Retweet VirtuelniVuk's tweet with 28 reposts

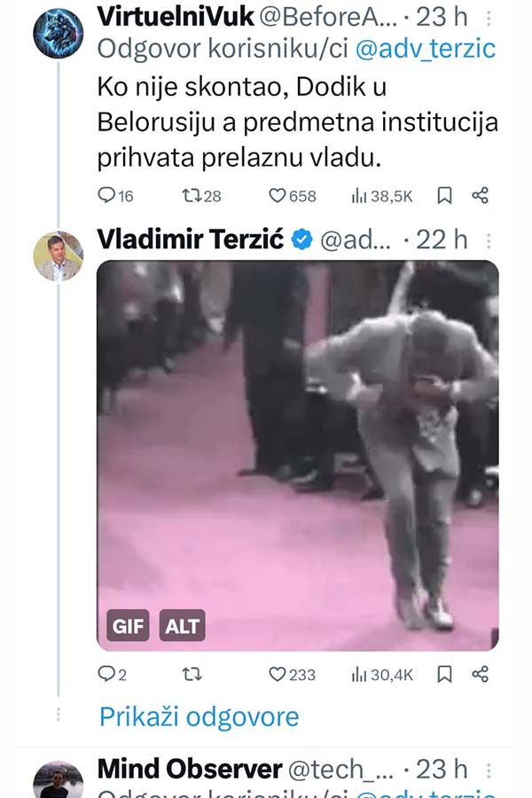point(201,195)
